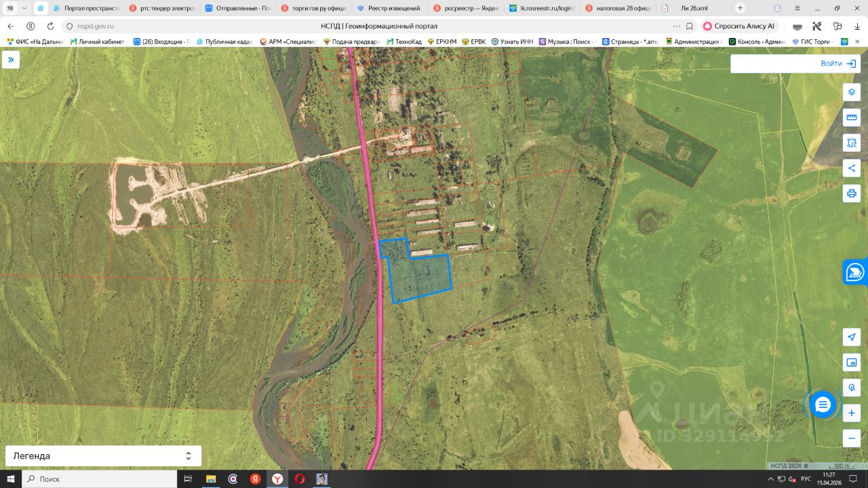Expand the left sidebar panel
This screenshot has width=868, height=488.
pos(11,60)
